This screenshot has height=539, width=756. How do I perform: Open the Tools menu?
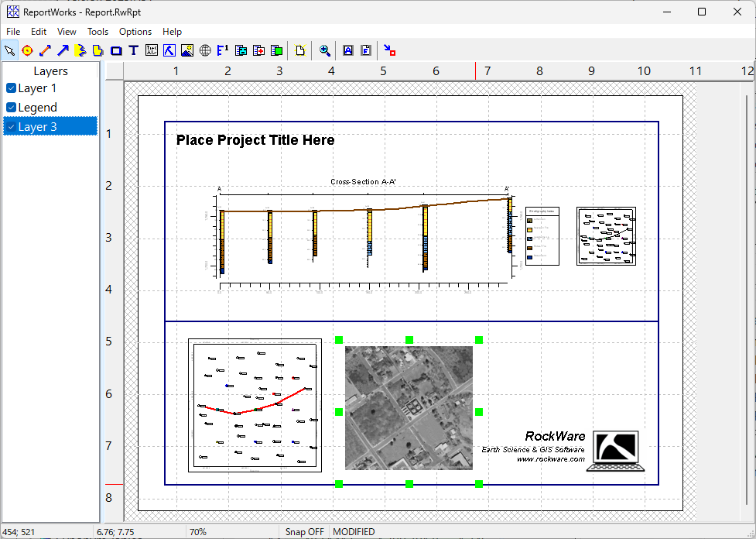coord(97,32)
